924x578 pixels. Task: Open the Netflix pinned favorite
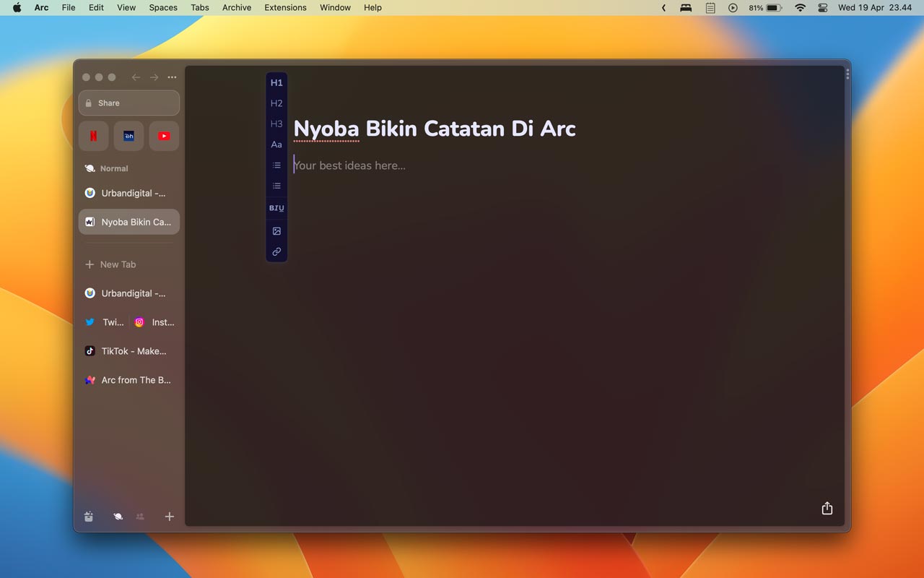tap(93, 136)
